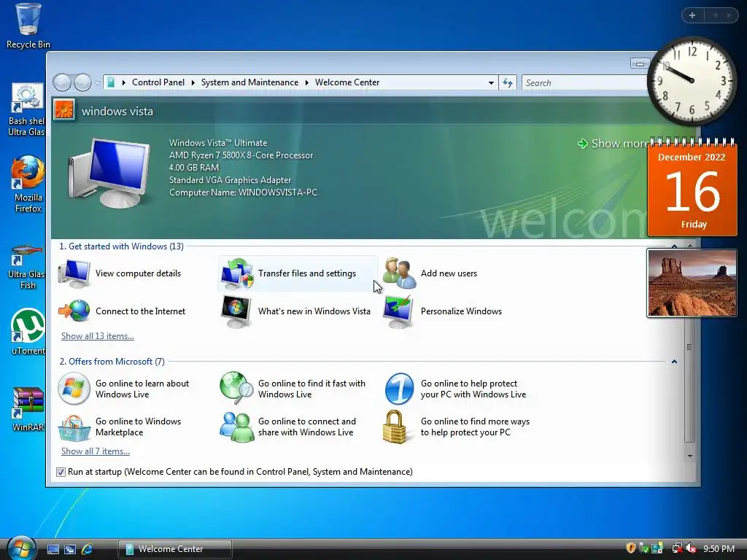Click Welcome Center taskbar button
The height and width of the screenshot is (560, 747).
[175, 549]
